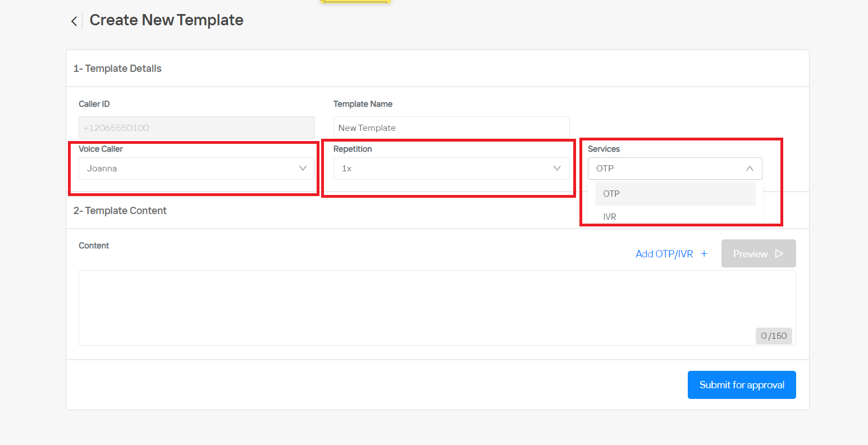The height and width of the screenshot is (445, 868).
Task: Choose the IVR option in Services list
Action: click(675, 217)
